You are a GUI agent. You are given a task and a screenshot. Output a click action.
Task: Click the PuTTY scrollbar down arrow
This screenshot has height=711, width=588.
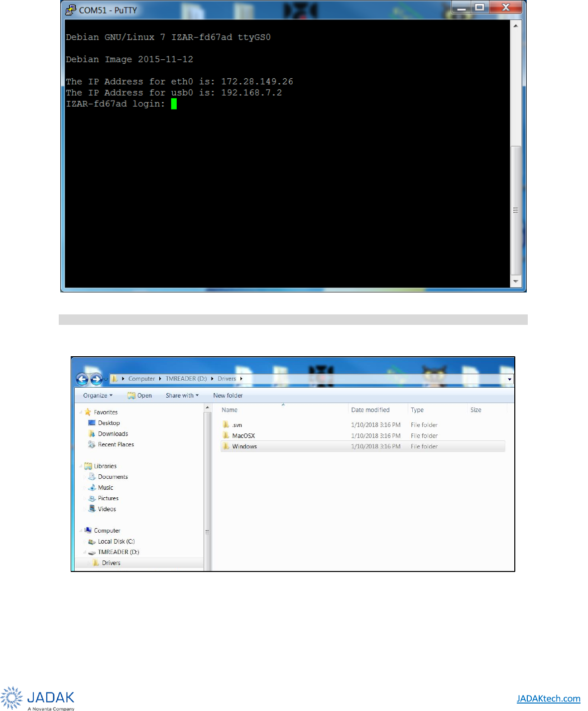click(516, 282)
